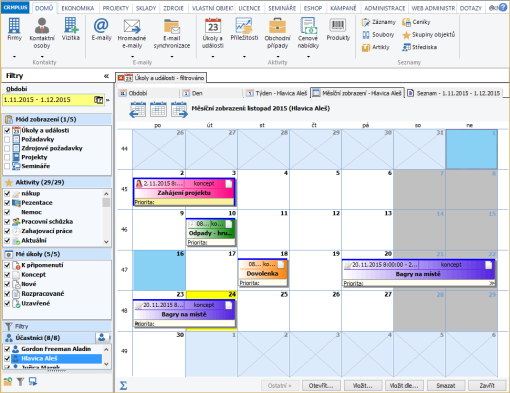Go to previous month arrow icon
This screenshot has width=510, height=393.
(x=138, y=110)
